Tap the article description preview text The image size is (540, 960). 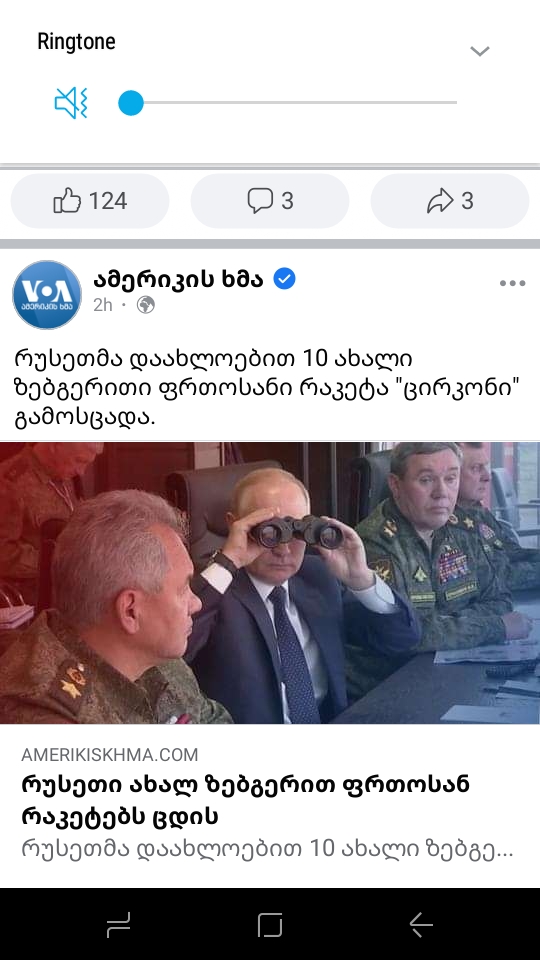(267, 849)
